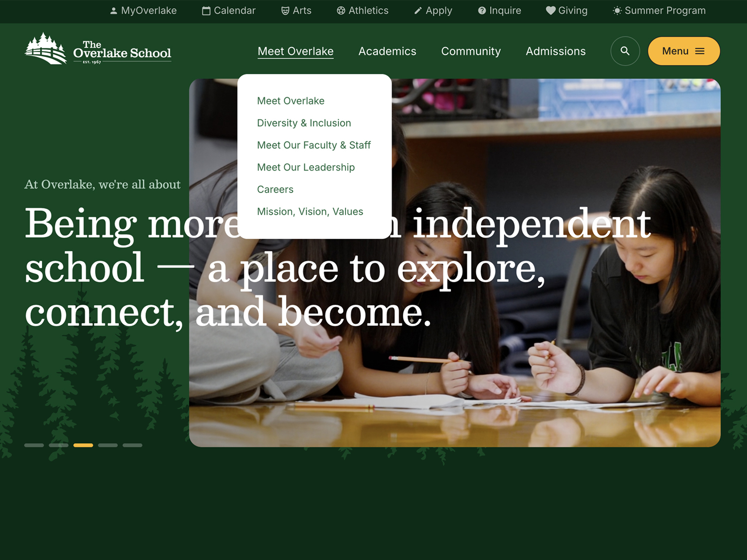747x560 pixels.
Task: Select the last carousel slide indicator
Action: coord(133,445)
